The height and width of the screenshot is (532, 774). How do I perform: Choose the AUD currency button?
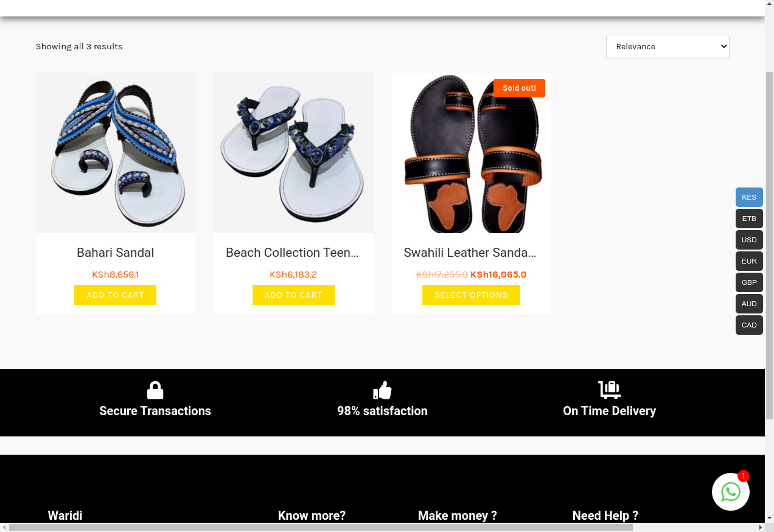pyautogui.click(x=749, y=304)
